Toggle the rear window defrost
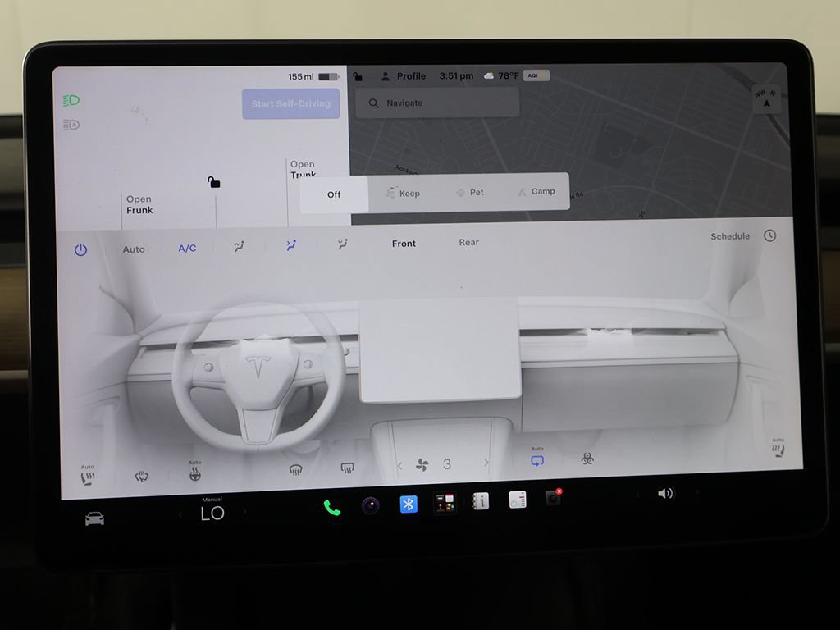The width and height of the screenshot is (840, 630). 347,468
